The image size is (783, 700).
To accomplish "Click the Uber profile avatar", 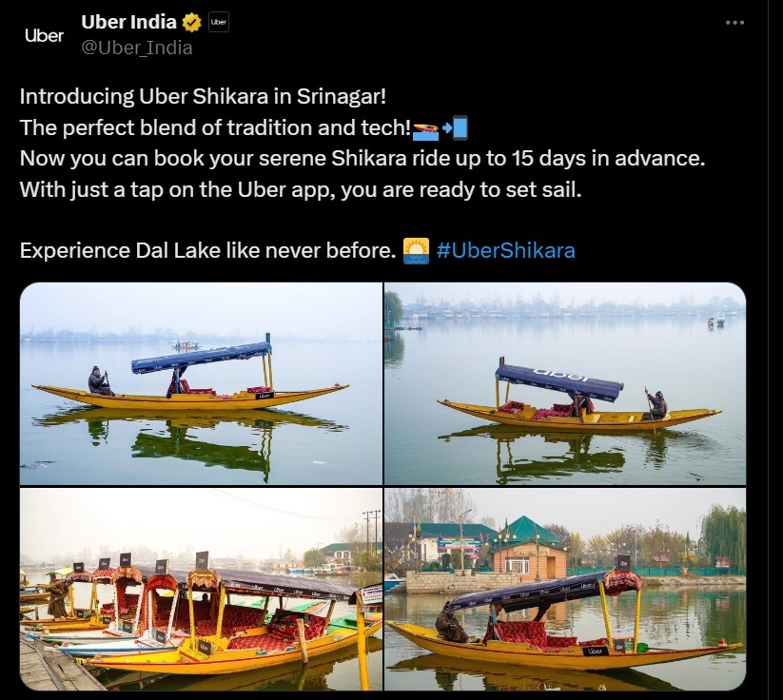I will coord(44,35).
